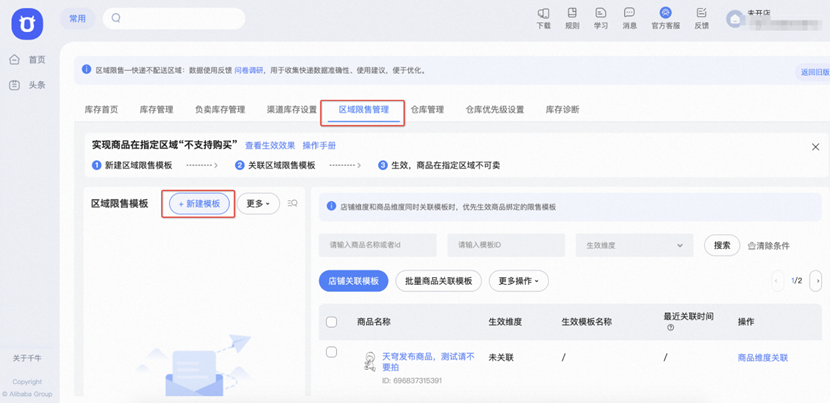
Task: Click the 新建模板 button
Action: tap(199, 203)
